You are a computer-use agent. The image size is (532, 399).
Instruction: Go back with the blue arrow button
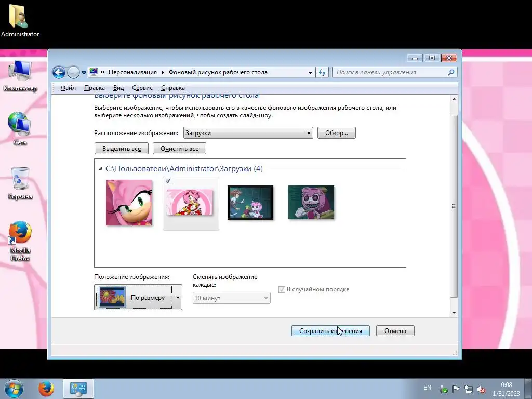click(x=59, y=72)
